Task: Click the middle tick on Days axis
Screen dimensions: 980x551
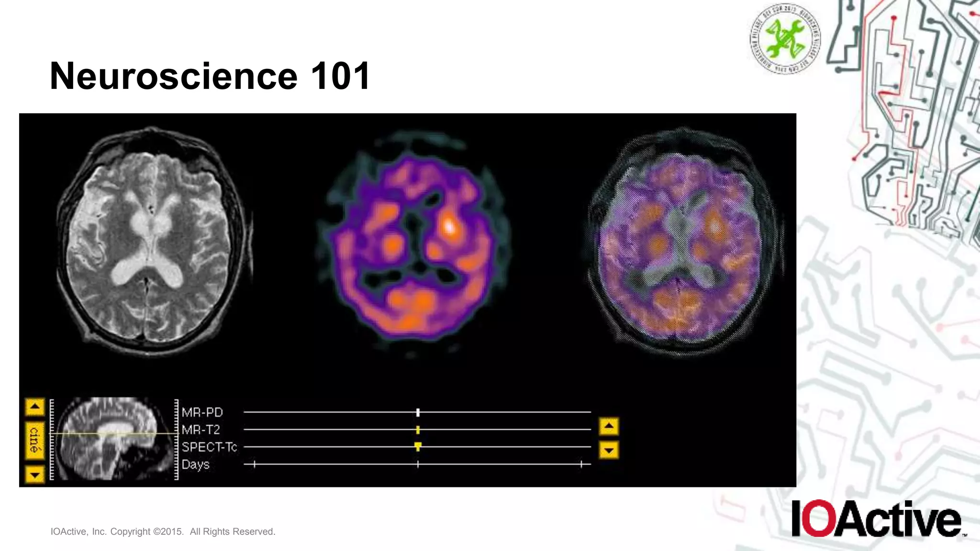Action: coord(418,464)
